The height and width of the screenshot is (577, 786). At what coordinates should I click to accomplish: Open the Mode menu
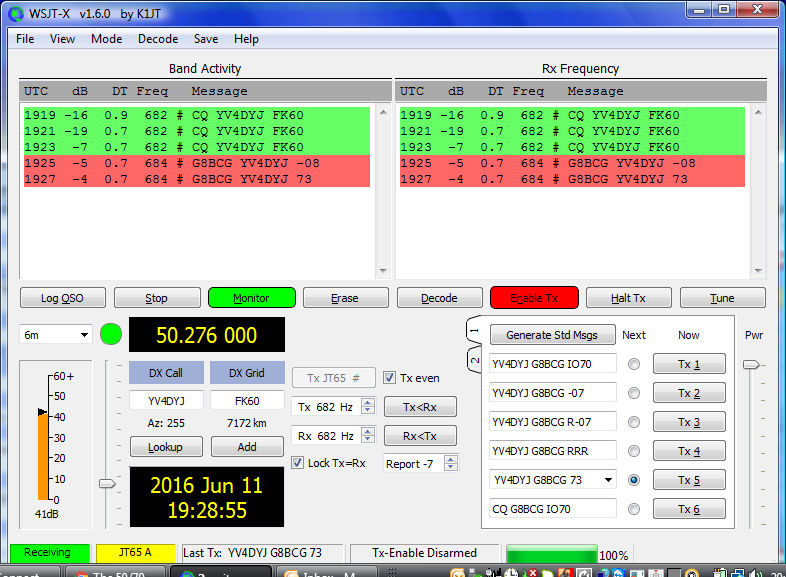pos(106,39)
